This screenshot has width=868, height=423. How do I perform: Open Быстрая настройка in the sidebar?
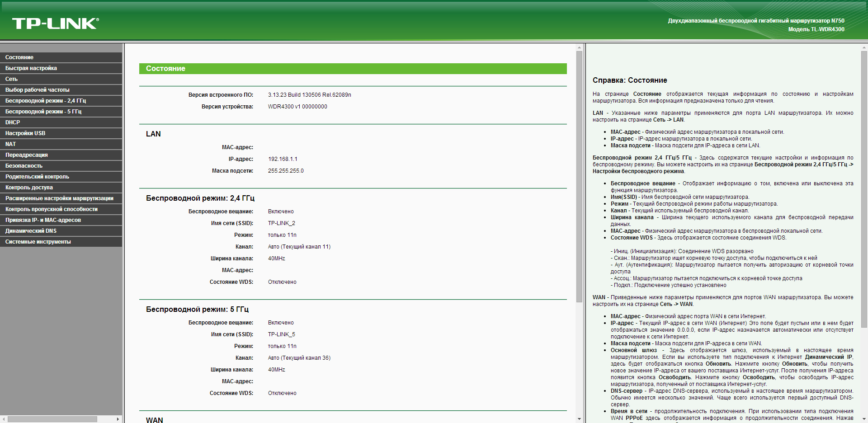(x=61, y=68)
